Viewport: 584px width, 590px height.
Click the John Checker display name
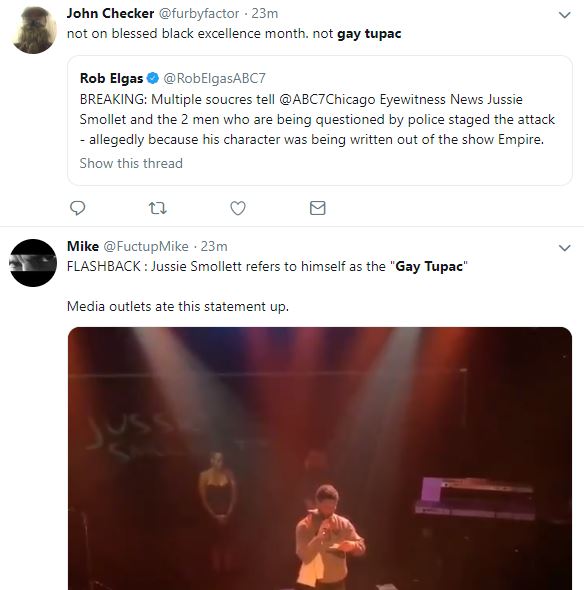[110, 14]
